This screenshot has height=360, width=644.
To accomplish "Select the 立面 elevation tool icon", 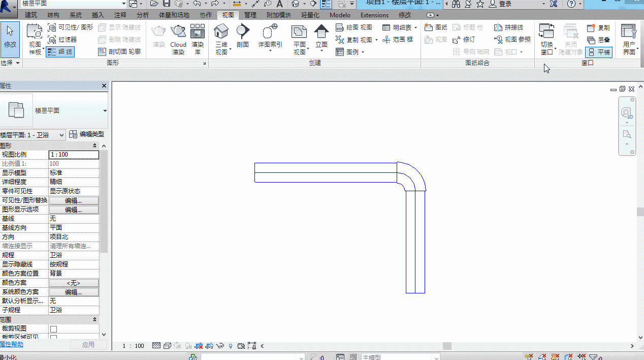I will pos(321,39).
